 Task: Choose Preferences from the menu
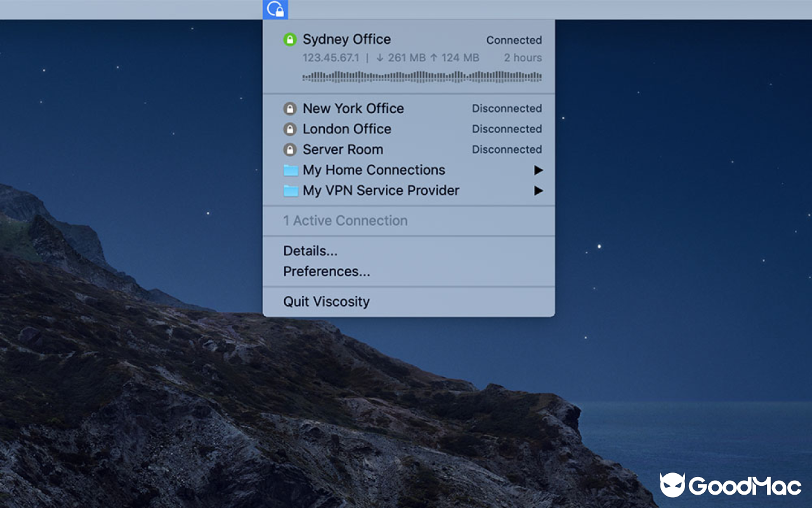click(x=327, y=271)
